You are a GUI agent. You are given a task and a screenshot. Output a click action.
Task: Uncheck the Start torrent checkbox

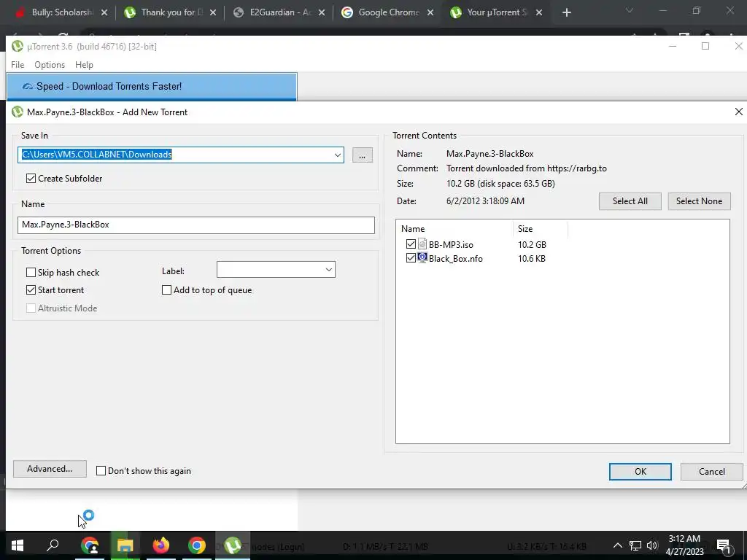[31, 290]
